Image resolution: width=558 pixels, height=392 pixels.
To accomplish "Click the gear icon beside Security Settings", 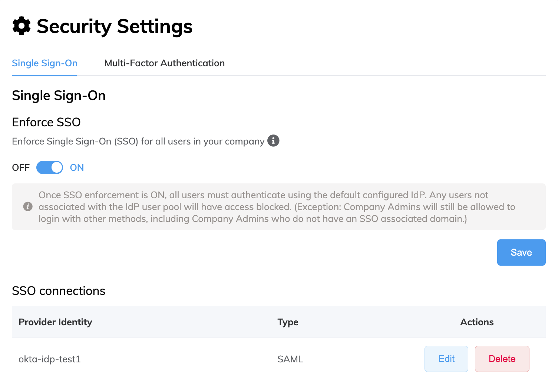I will [x=22, y=26].
